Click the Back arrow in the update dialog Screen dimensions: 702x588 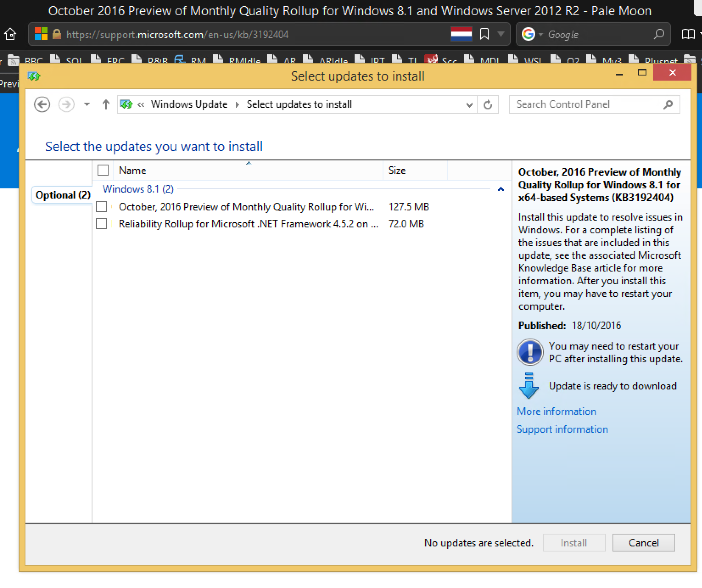[42, 104]
